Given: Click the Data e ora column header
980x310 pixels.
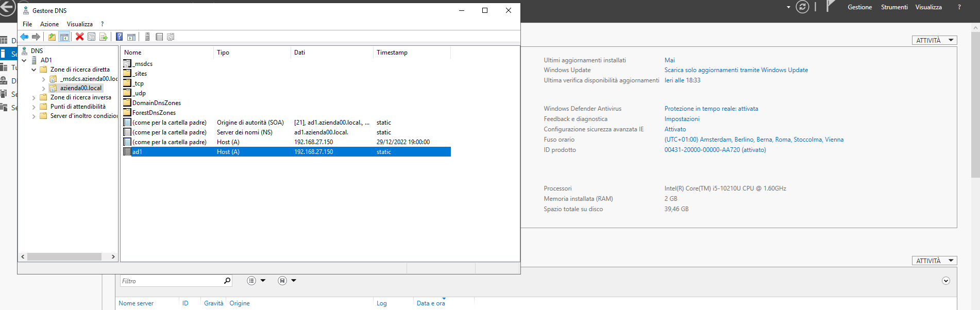Looking at the screenshot, I should pyautogui.click(x=431, y=303).
